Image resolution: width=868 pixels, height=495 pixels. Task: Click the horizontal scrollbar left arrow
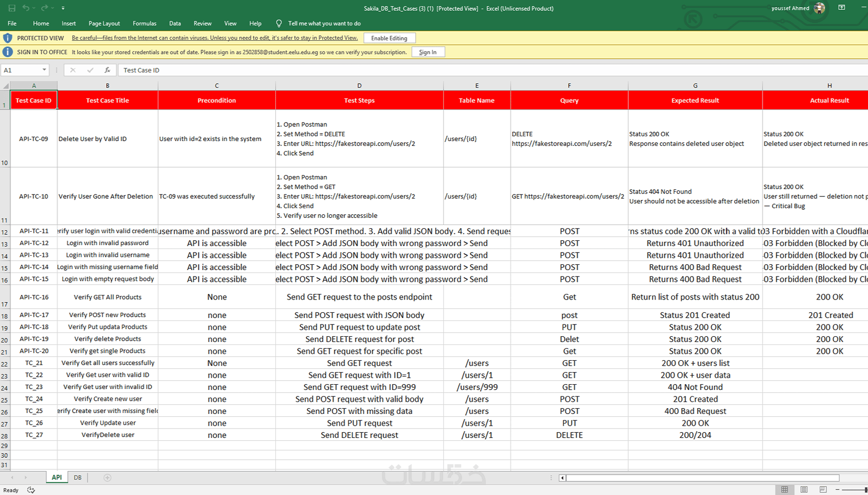click(563, 478)
